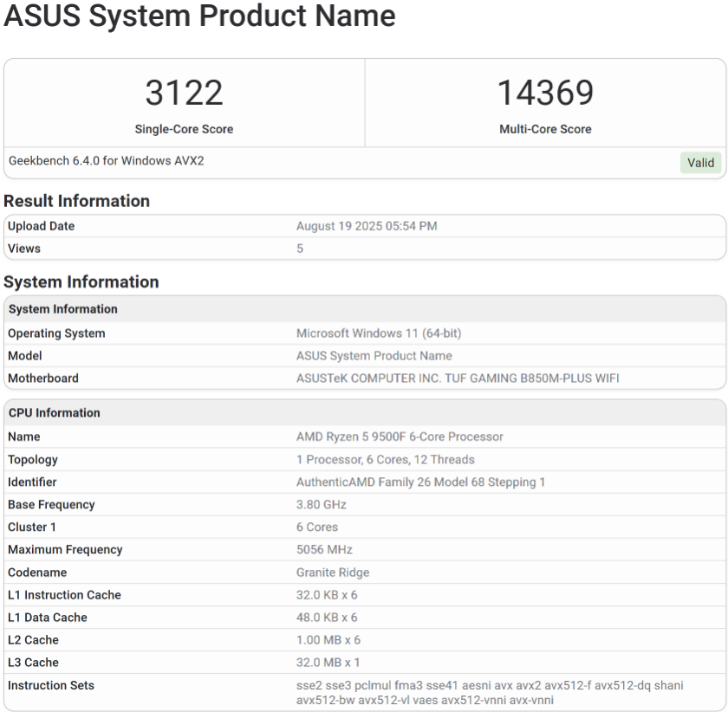Viewport: 728px width, 712px height.
Task: Select the 3122 single-core score
Action: 185,93
